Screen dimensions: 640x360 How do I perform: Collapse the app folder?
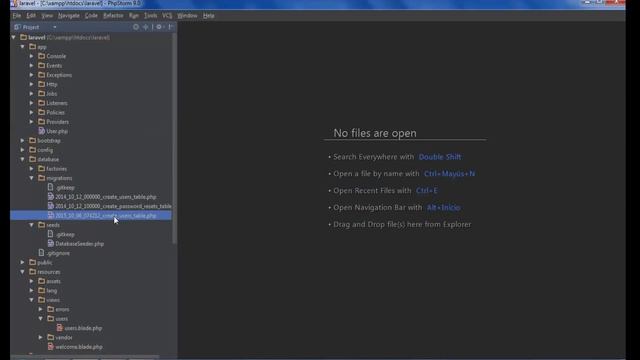tap(23, 47)
